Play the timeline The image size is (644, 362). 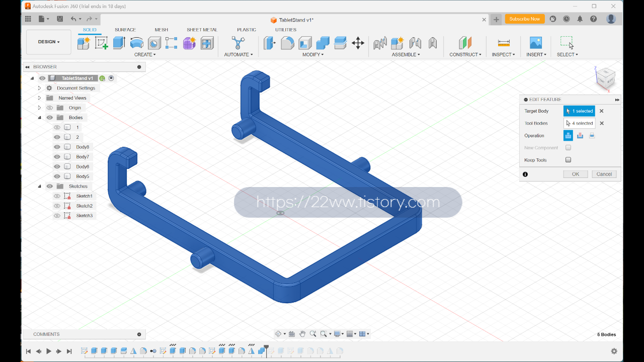pos(49,351)
